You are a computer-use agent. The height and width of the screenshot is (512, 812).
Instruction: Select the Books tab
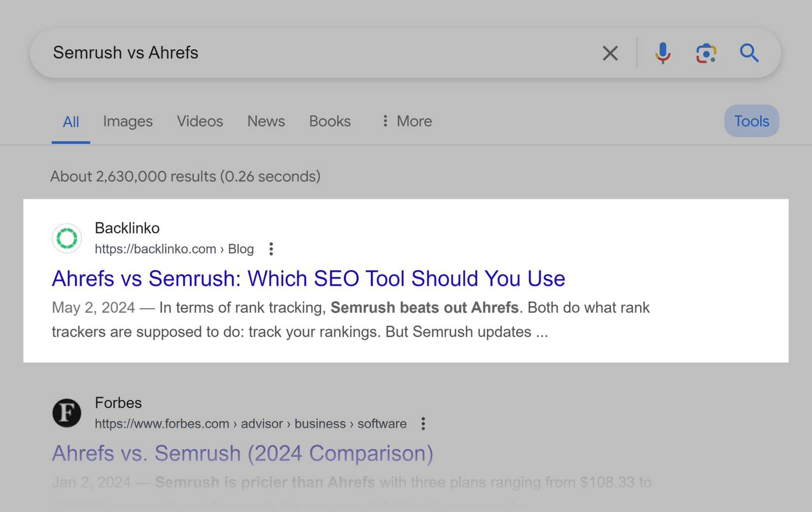pyautogui.click(x=329, y=121)
